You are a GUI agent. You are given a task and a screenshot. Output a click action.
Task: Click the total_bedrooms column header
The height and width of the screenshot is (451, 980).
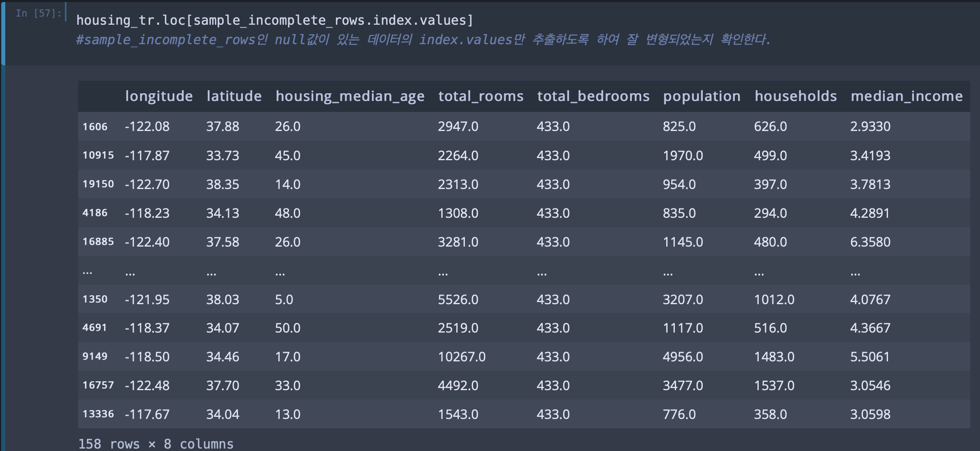click(x=593, y=96)
